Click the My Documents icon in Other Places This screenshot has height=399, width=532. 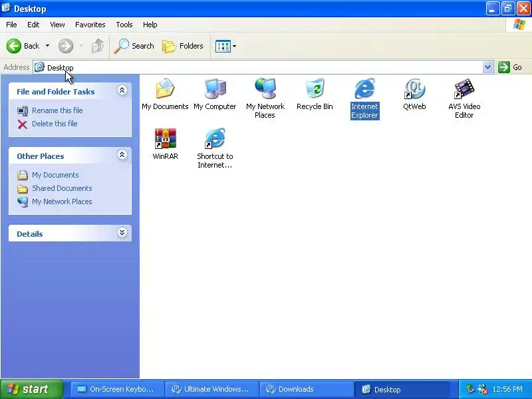pos(23,175)
